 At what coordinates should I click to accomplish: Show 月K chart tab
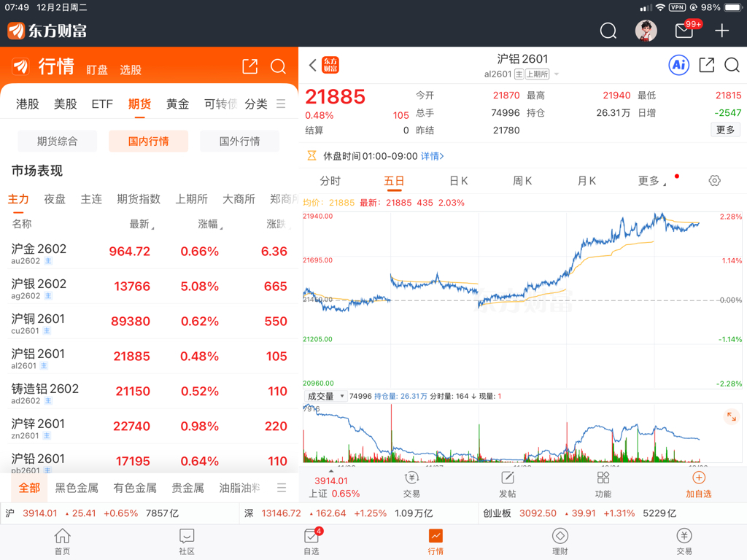pos(587,181)
